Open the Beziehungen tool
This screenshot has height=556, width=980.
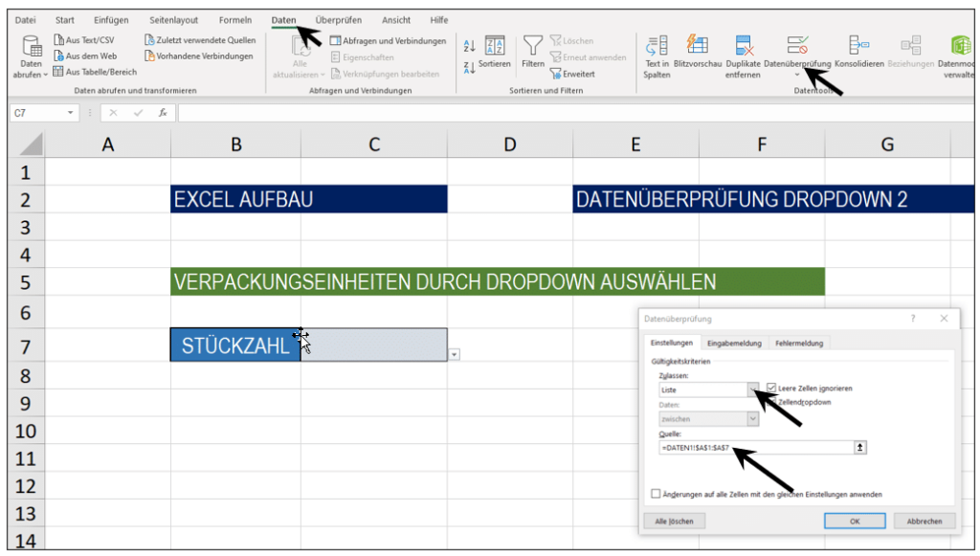[x=911, y=52]
